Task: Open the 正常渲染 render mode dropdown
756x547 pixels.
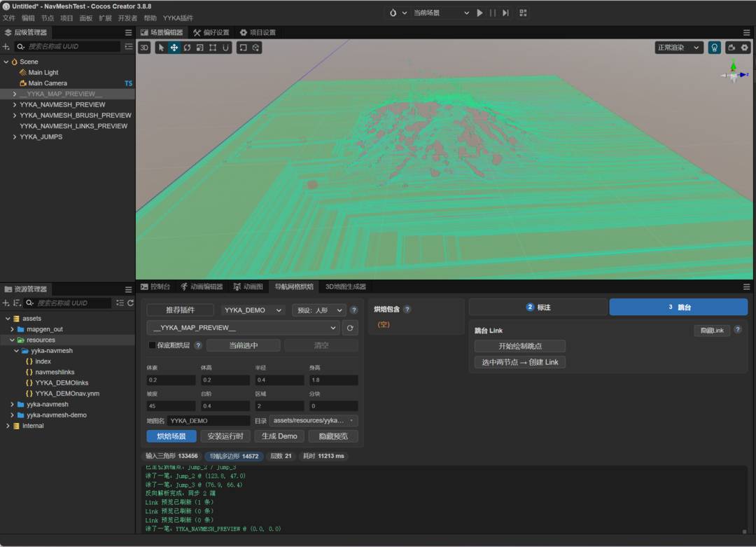Action: [679, 48]
